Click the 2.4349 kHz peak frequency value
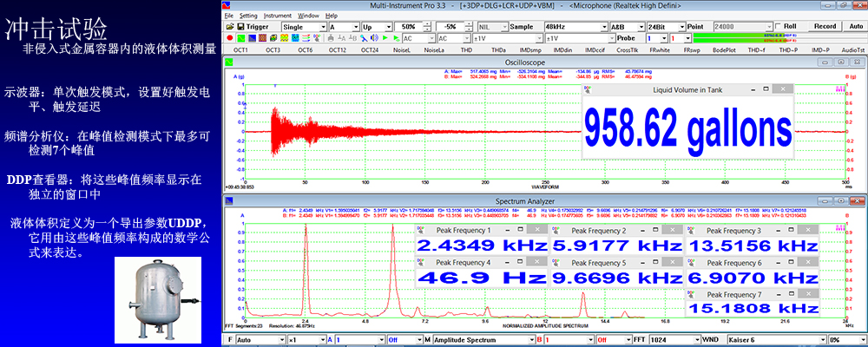 (x=482, y=246)
